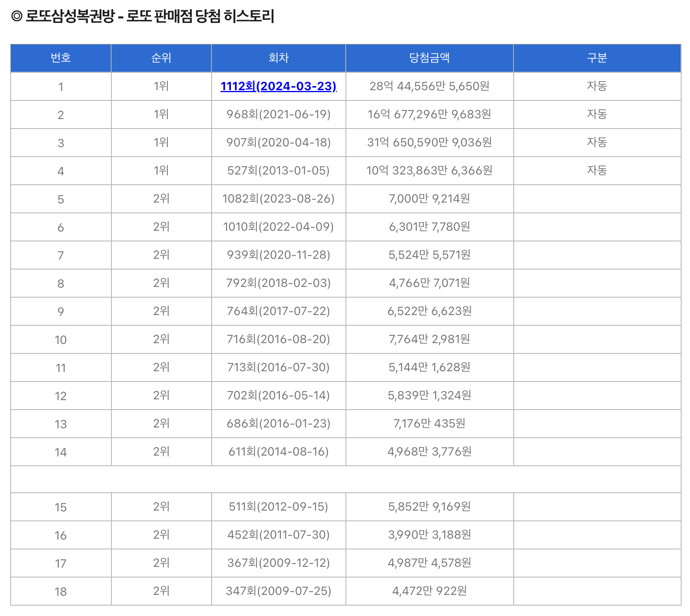Select 2위 in the 347회 row
Image resolution: width=690 pixels, height=616 pixels.
[x=161, y=591]
